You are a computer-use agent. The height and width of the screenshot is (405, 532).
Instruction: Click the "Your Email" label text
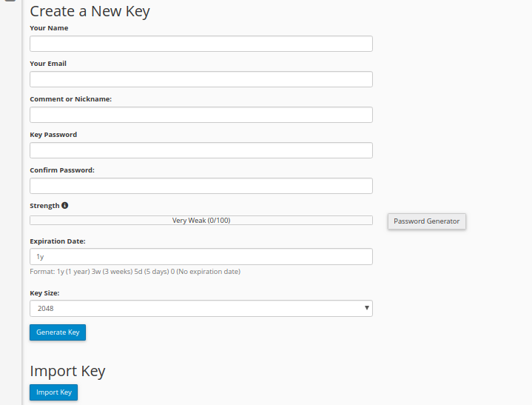(x=48, y=64)
